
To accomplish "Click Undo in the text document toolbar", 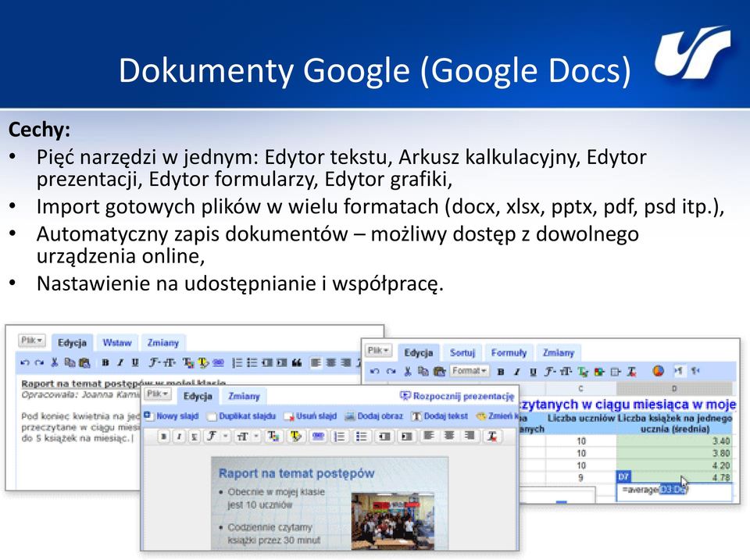I will 25,363.
